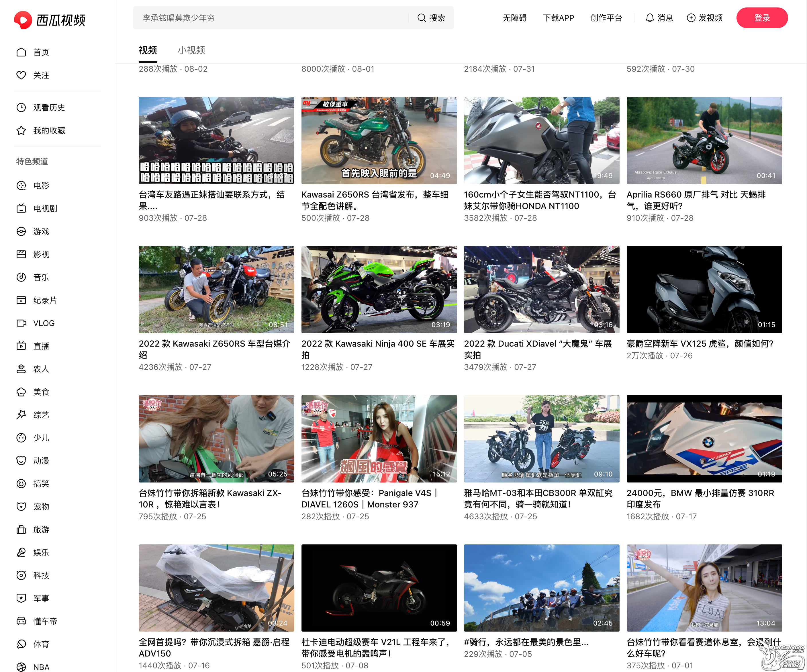Image resolution: width=807 pixels, height=672 pixels.
Task: Select the 电影 channel icon
Action: [21, 186]
